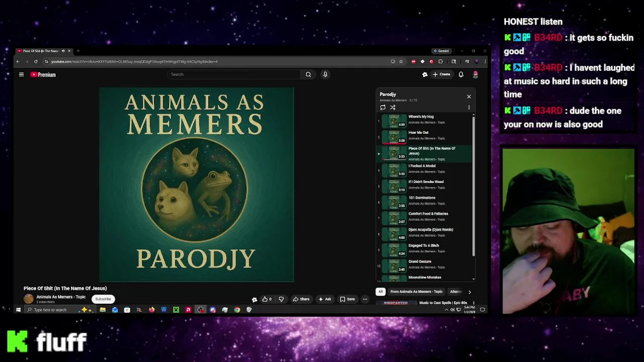Viewport: 644px width, 362px height.
Task: Start voice search with the microphone
Action: pyautogui.click(x=325, y=74)
